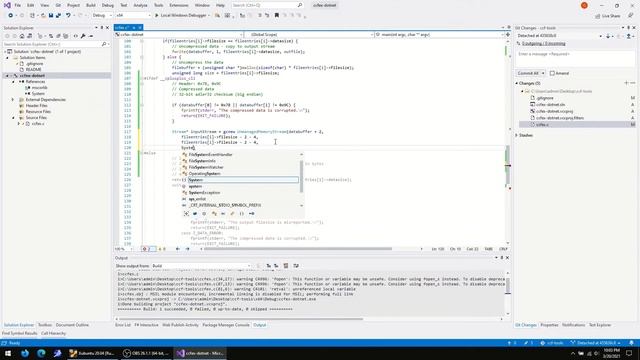Collapse the Changes section in Git Changes
Viewport: 640px width, 360px height.
[517, 83]
